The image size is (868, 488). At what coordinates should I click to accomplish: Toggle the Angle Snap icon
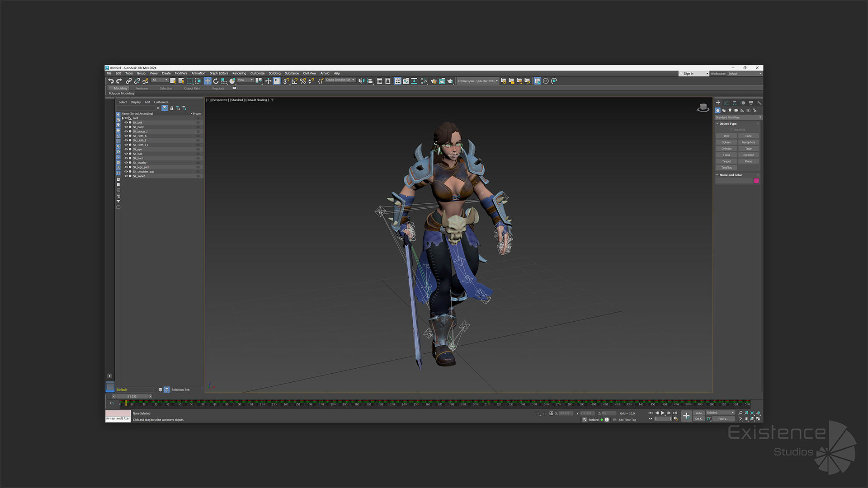(x=294, y=81)
